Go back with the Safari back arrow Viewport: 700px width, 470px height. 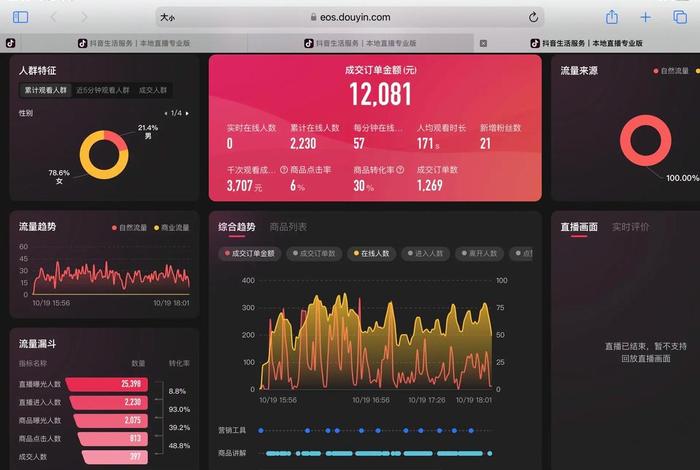click(x=54, y=17)
